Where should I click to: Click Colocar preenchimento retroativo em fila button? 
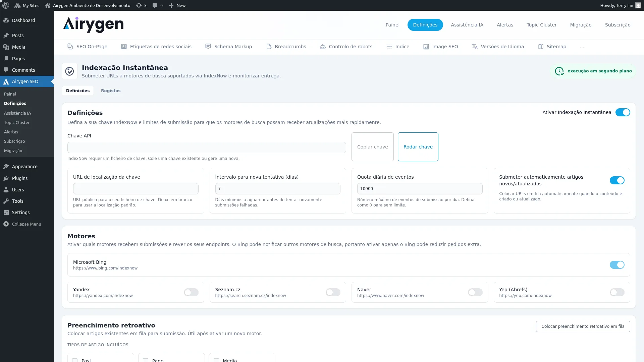click(x=583, y=326)
